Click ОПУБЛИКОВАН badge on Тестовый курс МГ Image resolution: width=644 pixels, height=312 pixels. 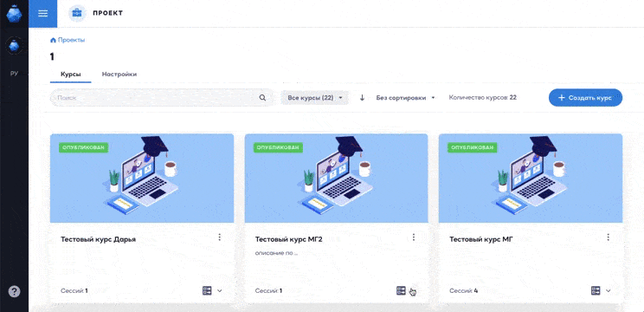click(473, 147)
